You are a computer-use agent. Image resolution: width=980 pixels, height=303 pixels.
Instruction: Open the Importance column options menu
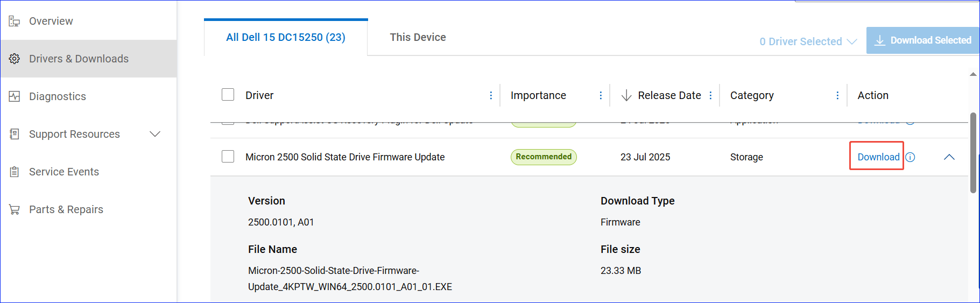pyautogui.click(x=601, y=95)
